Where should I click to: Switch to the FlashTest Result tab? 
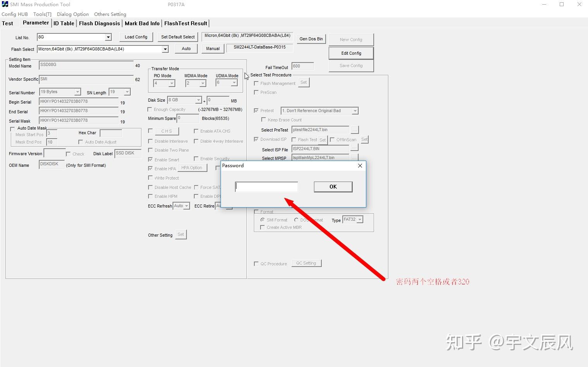coord(186,23)
